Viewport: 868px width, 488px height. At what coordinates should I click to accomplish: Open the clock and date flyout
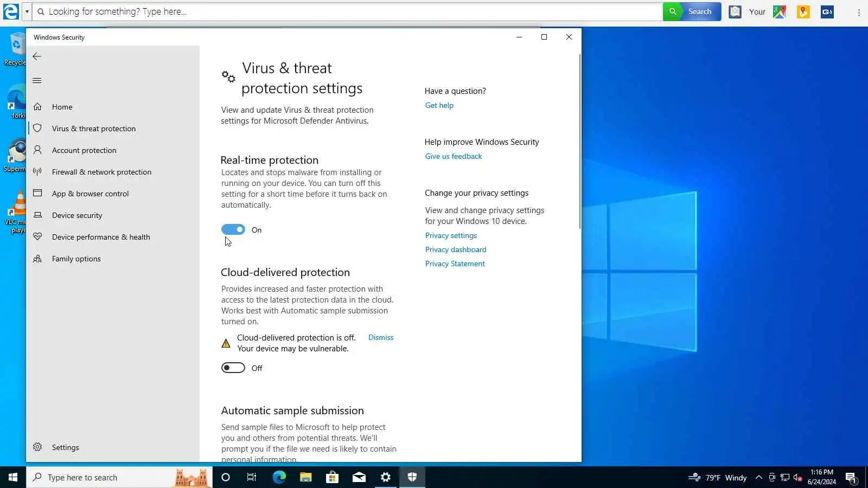[x=821, y=477]
